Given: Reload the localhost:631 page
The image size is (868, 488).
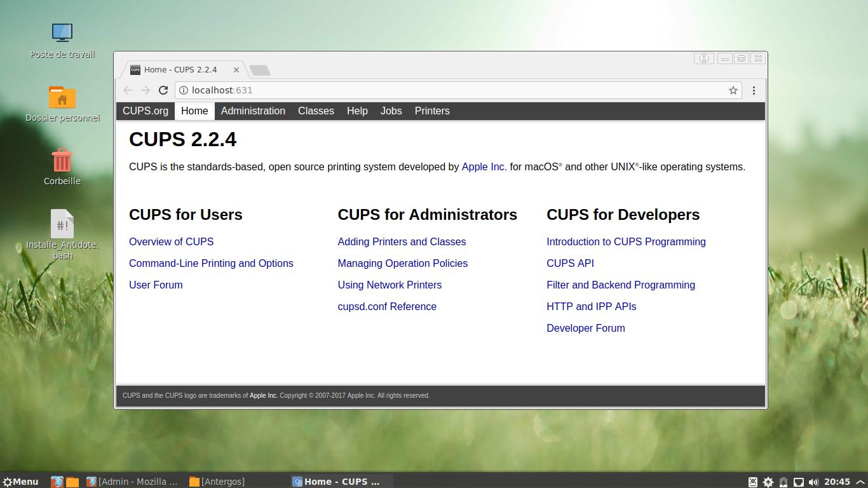Looking at the screenshot, I should point(163,90).
